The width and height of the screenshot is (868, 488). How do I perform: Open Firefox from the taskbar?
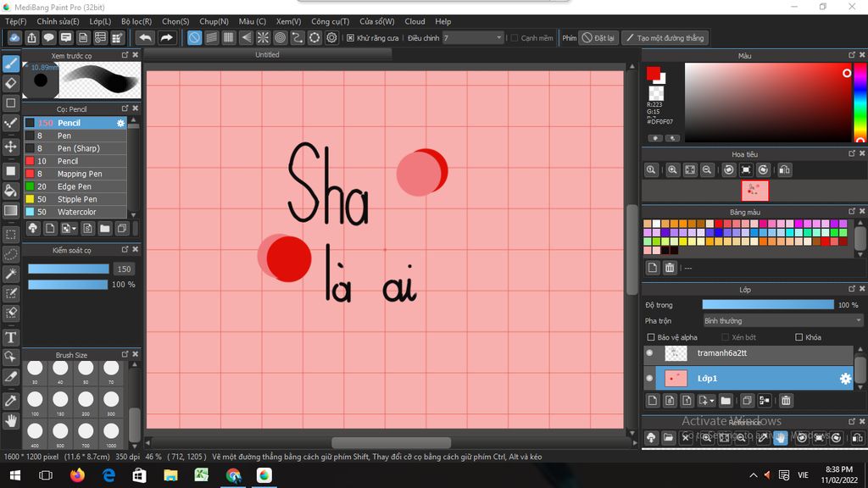click(x=77, y=475)
